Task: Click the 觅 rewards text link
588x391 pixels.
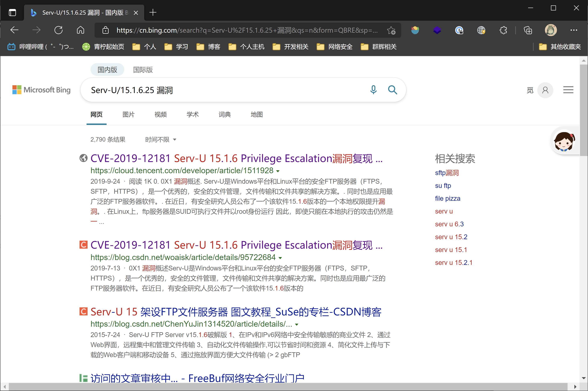Action: [530, 90]
